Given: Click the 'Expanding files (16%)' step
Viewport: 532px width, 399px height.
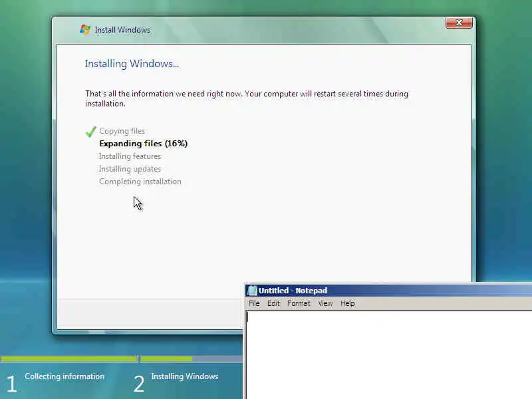Looking at the screenshot, I should click(143, 144).
